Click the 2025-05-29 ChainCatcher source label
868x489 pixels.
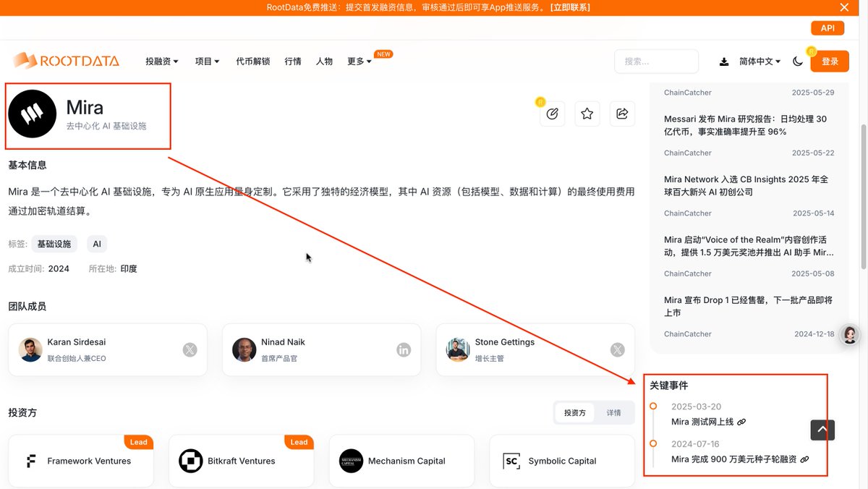tap(688, 93)
